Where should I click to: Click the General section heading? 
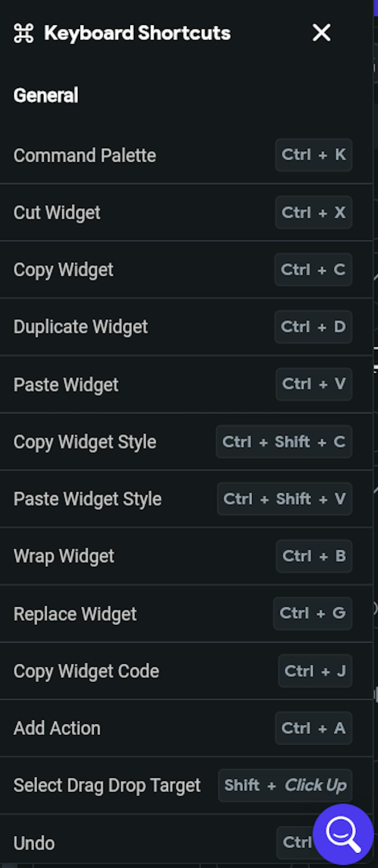[x=46, y=95]
